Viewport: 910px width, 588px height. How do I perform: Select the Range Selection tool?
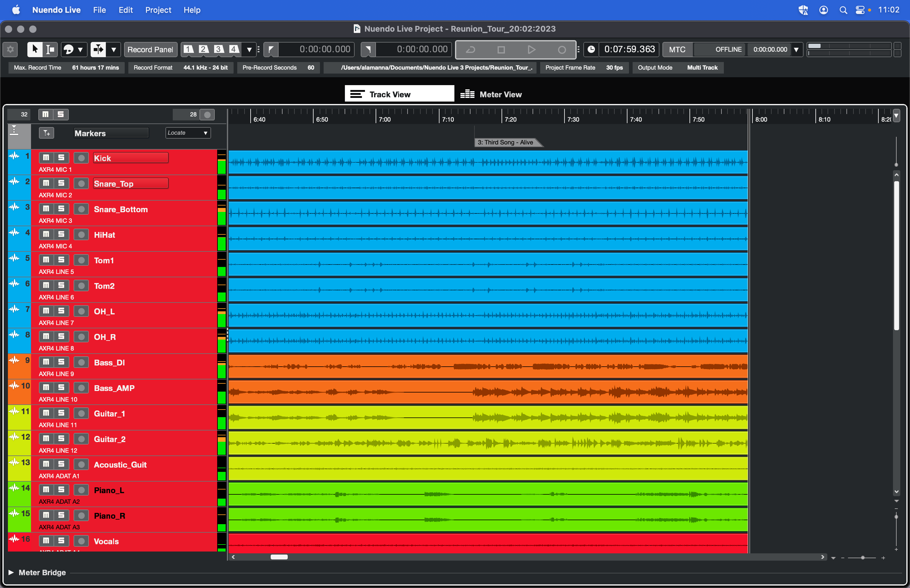point(50,49)
